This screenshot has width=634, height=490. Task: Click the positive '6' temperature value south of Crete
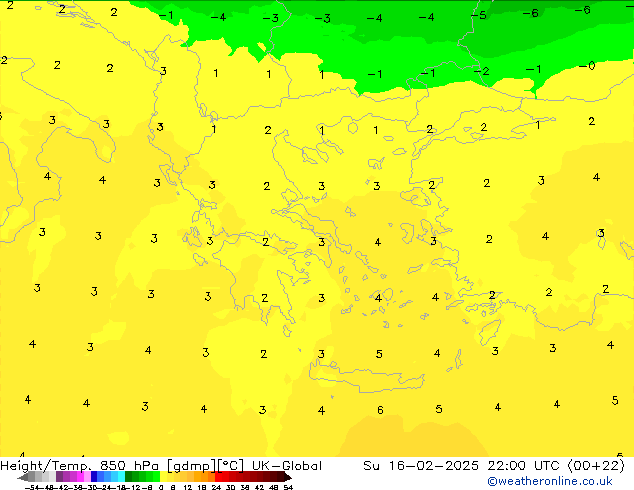click(x=380, y=410)
